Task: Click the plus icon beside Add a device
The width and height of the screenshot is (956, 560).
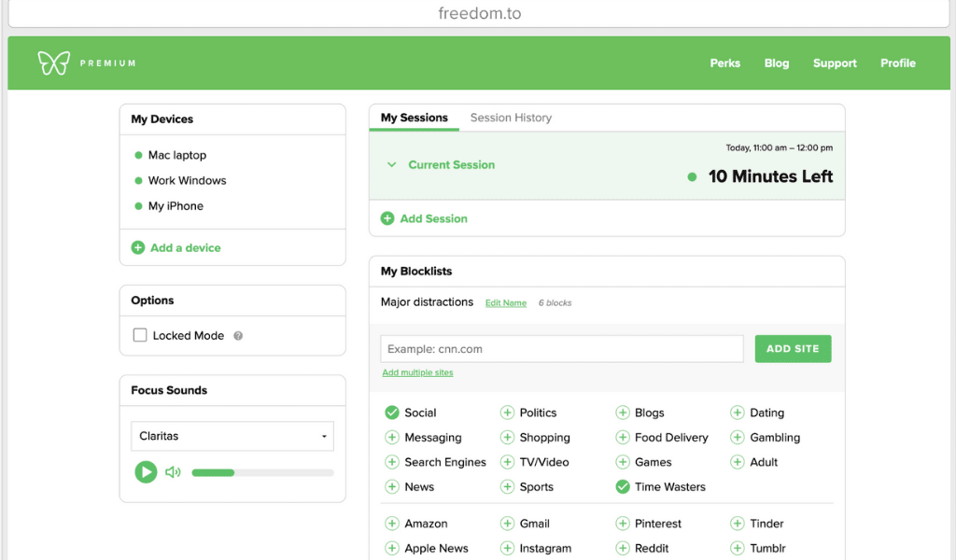Action: pos(138,247)
